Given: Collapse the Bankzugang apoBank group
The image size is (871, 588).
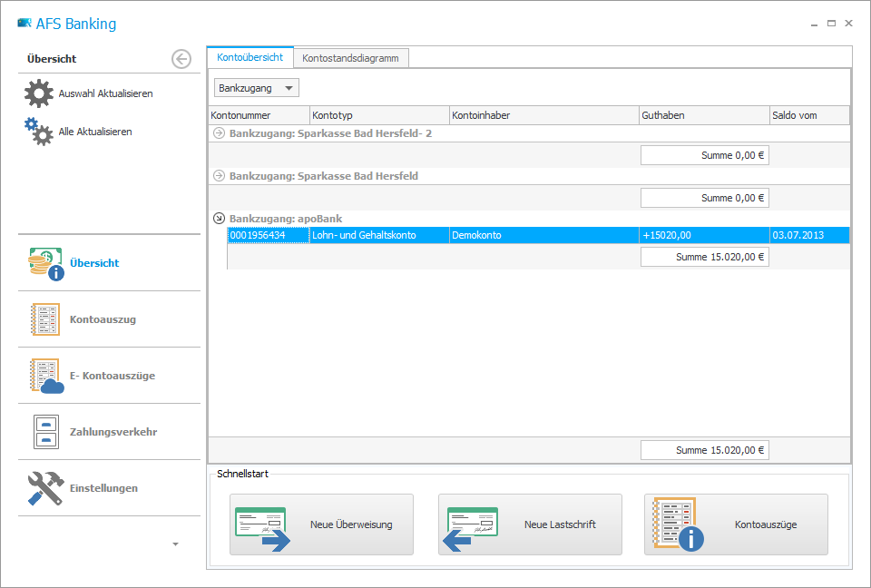Looking at the screenshot, I should [219, 219].
